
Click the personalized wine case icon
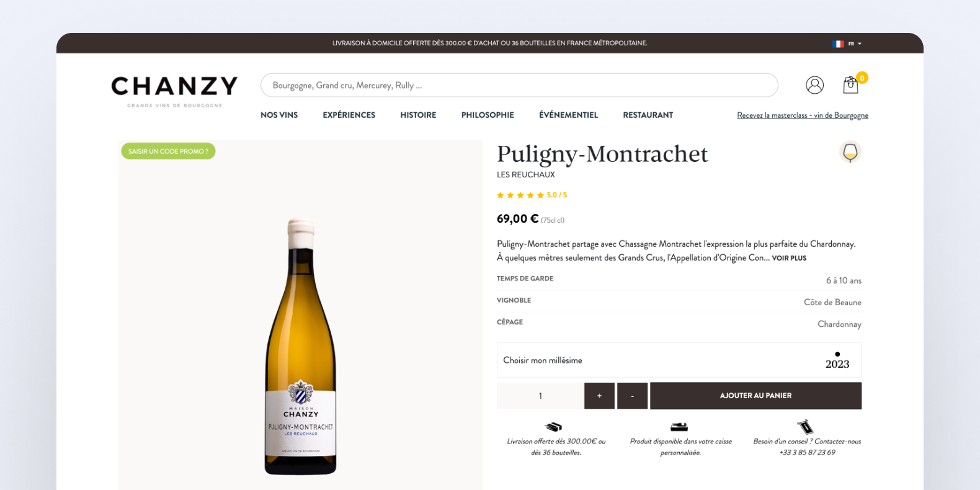click(679, 427)
